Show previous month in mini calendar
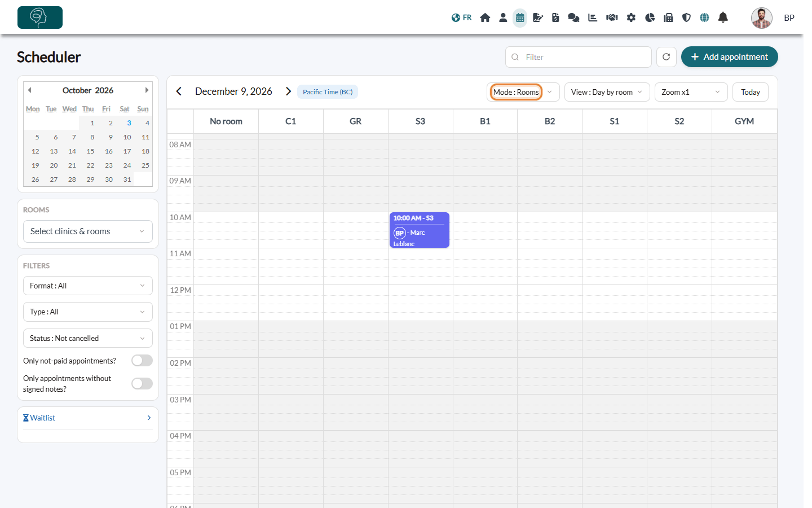 29,90
